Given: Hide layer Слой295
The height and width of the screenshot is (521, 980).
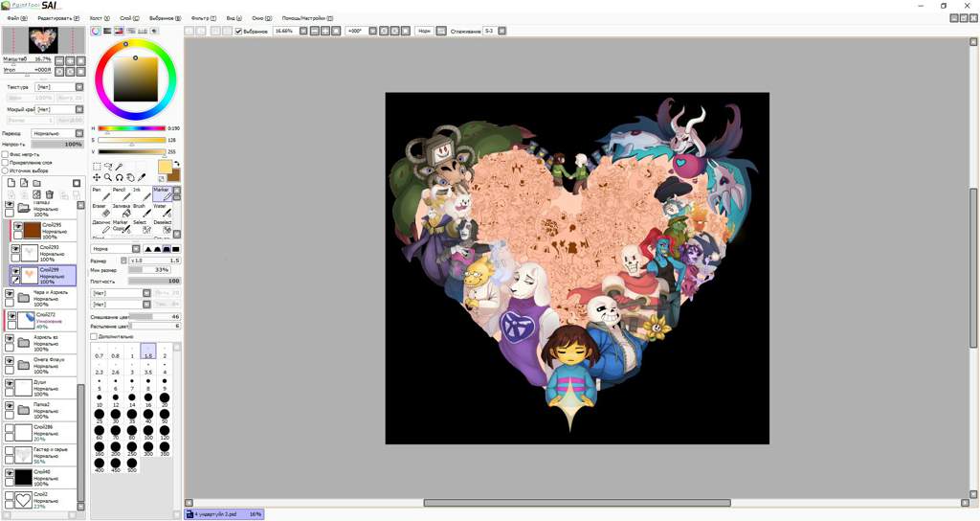Looking at the screenshot, I should pos(18,226).
